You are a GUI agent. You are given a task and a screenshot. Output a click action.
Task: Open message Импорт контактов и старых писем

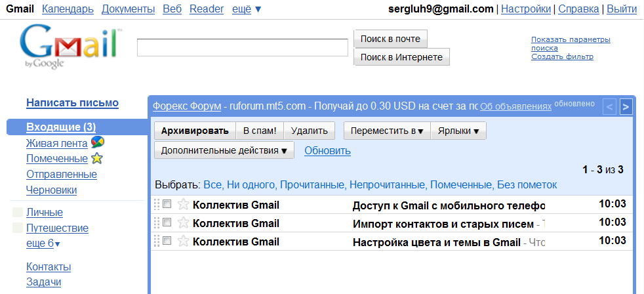point(443,224)
